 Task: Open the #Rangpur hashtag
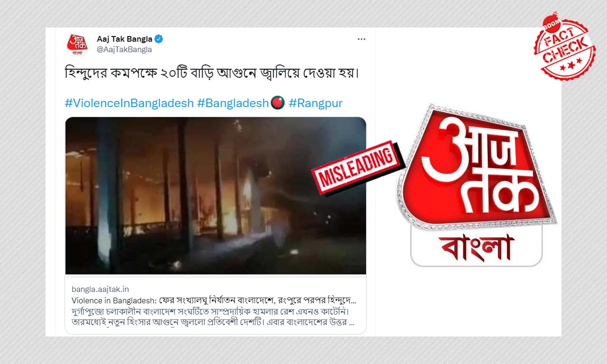point(315,103)
